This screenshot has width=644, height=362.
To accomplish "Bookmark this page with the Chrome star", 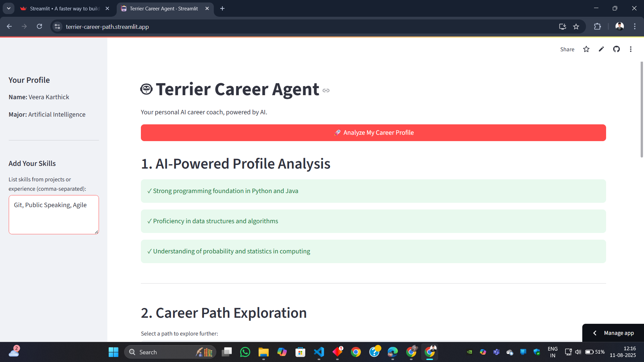I will tap(576, 26).
